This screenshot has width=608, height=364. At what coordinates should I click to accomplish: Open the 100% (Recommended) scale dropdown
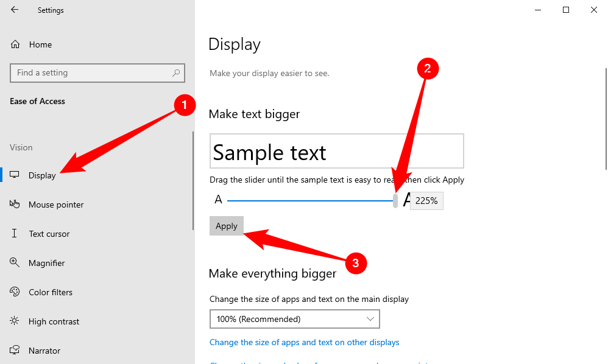(295, 319)
